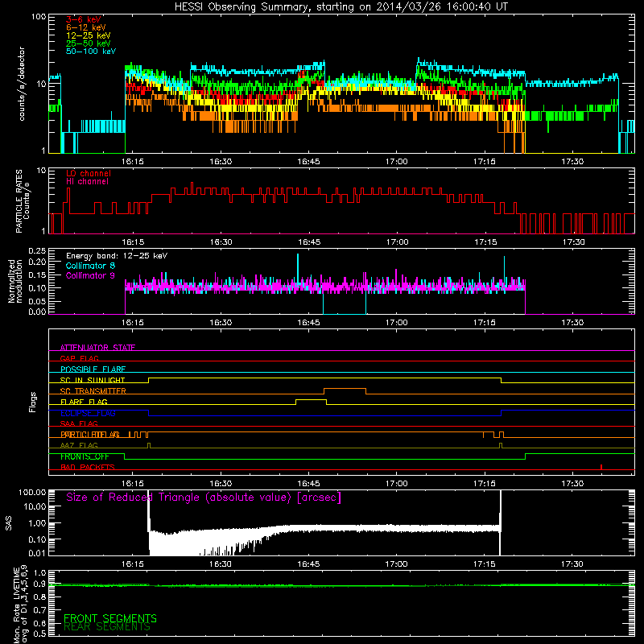The width and height of the screenshot is (644, 644).
Task: Click the 0.5 y-axis value on the livetime panel
Action: point(39,634)
